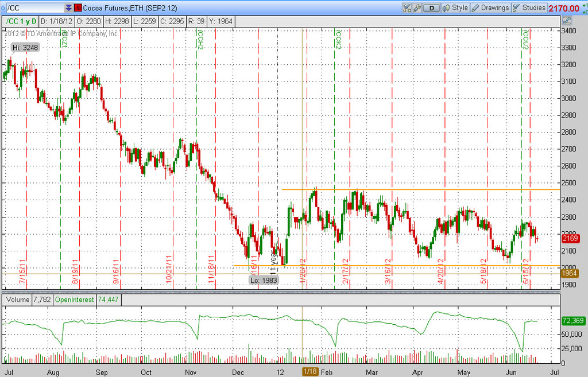Click the D: 1/18/12 date cell
This screenshot has width=588, height=377.
pos(56,21)
